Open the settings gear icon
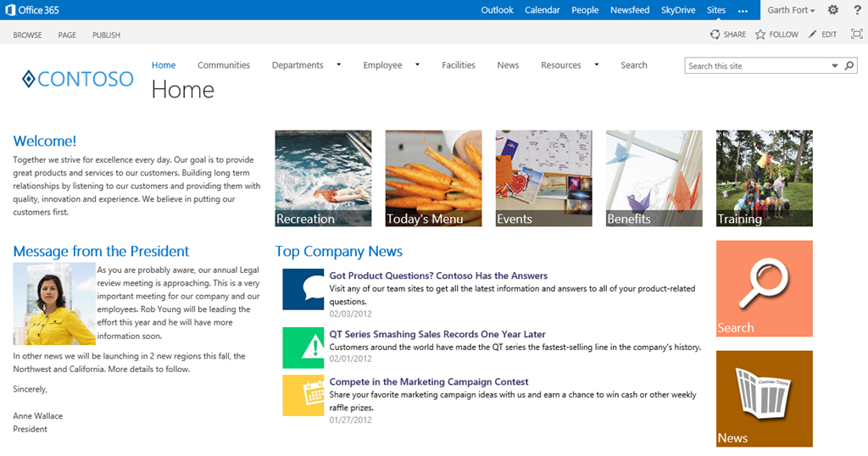 click(x=832, y=10)
